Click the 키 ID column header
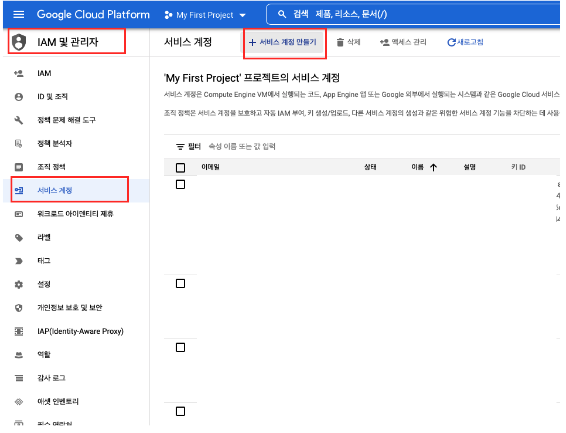Screen dimensions: 566x433 point(518,167)
